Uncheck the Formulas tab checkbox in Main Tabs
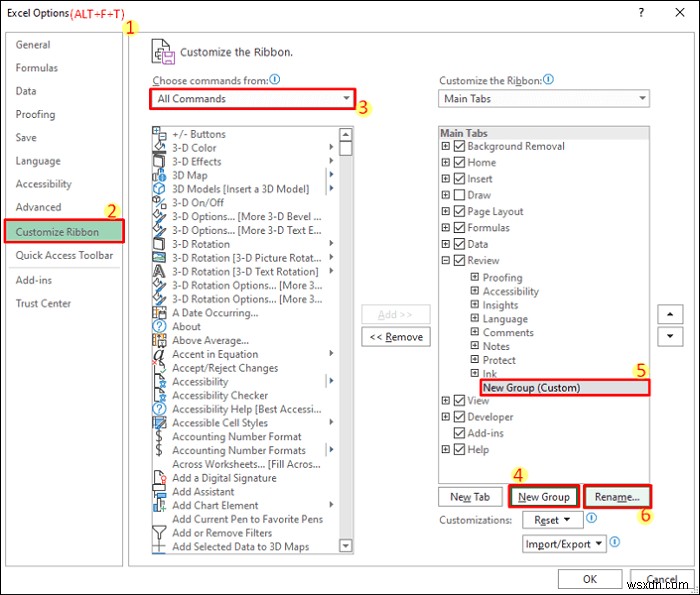This screenshot has height=595, width=700. 459,228
